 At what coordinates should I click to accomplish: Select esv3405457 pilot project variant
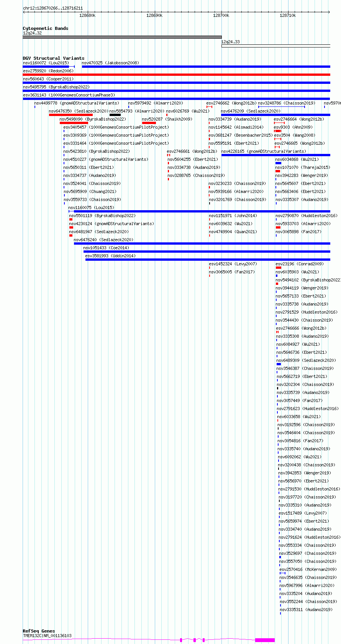[116, 127]
